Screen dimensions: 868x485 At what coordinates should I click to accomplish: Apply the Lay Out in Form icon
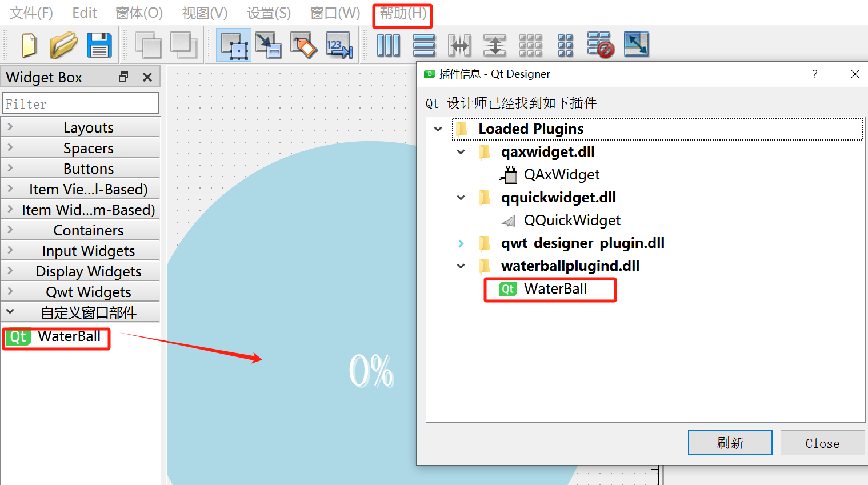tap(565, 45)
